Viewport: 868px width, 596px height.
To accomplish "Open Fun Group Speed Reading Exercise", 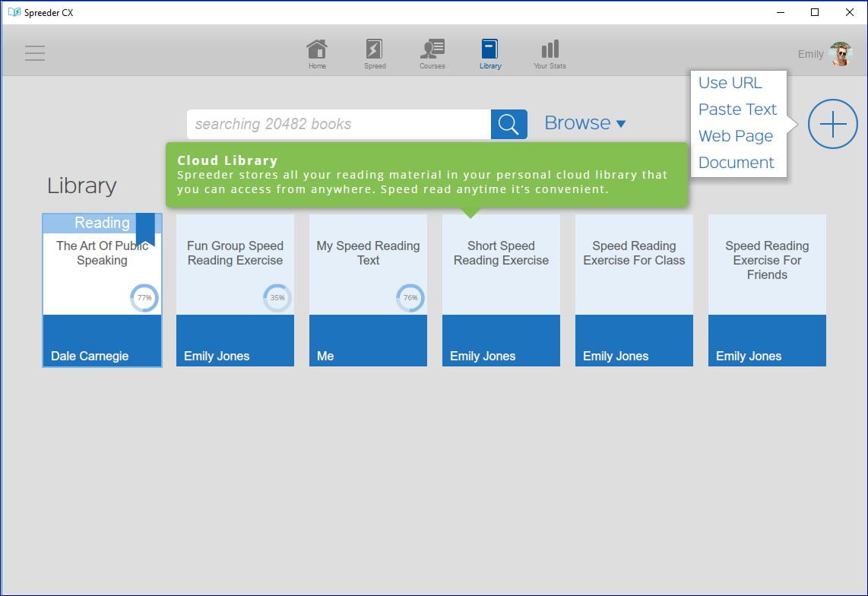I will pos(235,274).
